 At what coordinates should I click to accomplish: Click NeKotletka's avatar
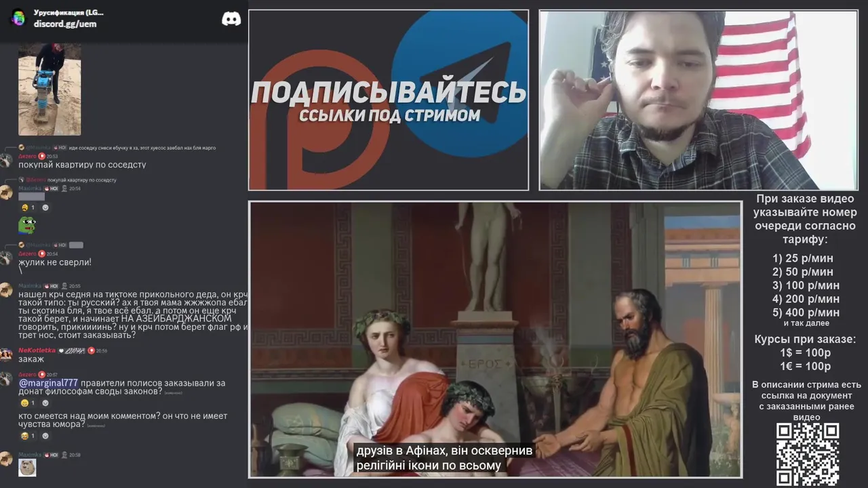[6, 354]
